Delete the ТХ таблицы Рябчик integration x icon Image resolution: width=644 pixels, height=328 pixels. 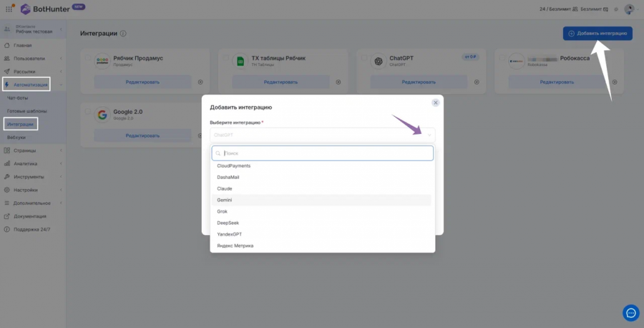[x=338, y=82]
